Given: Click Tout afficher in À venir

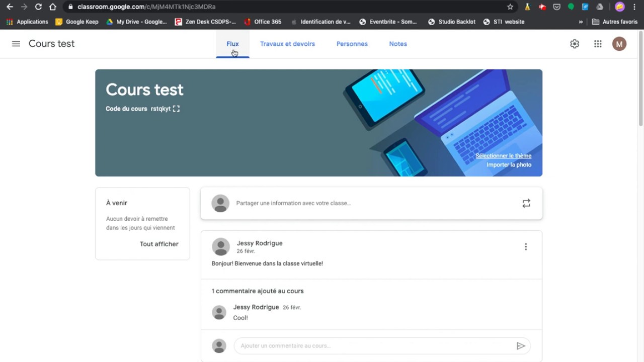Looking at the screenshot, I should coord(159,244).
